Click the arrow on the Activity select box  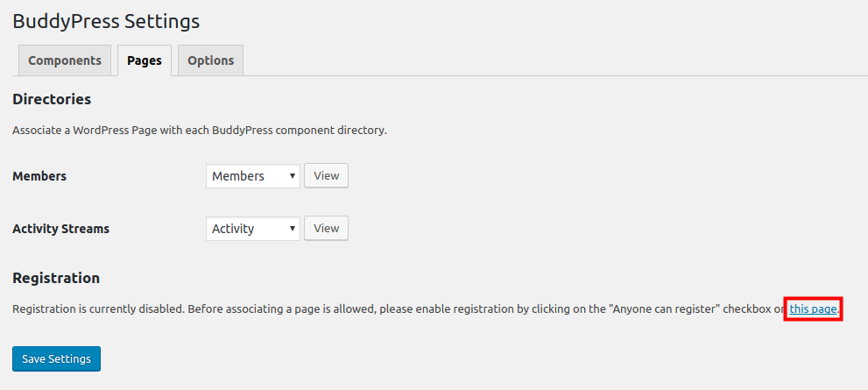pyautogui.click(x=292, y=229)
